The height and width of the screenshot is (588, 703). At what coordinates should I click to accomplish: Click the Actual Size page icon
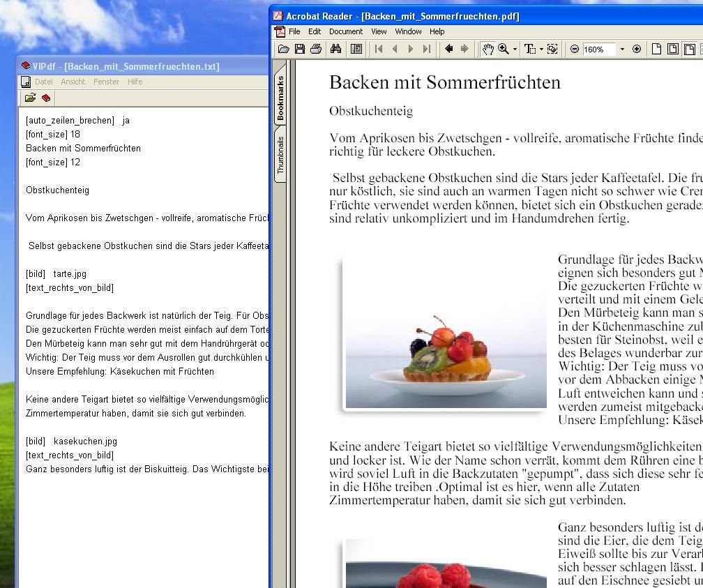[656, 49]
